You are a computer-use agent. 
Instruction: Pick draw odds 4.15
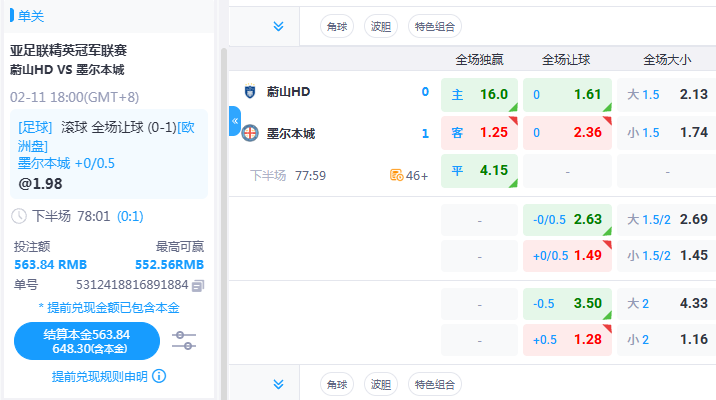tap(479, 171)
